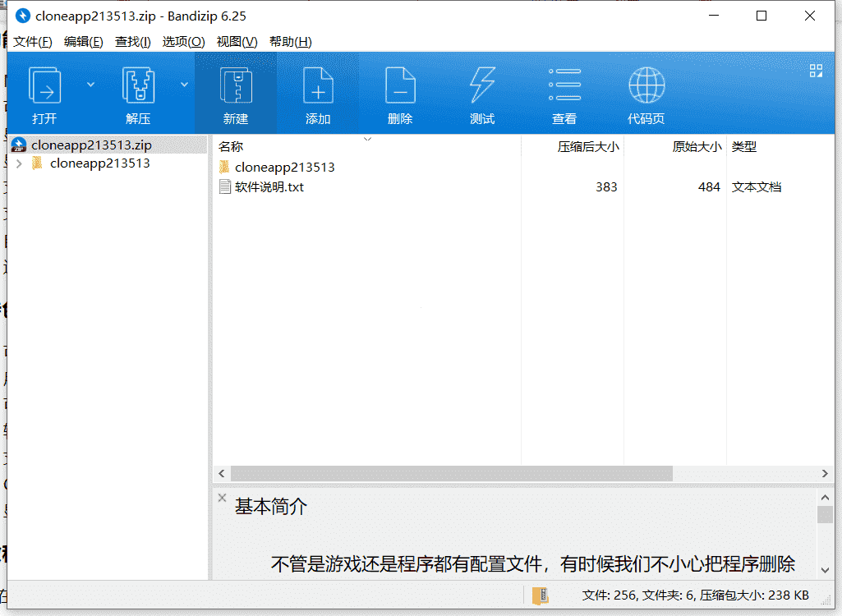842x616 pixels.
Task: Open the 选项(O) menu
Action: tap(184, 42)
